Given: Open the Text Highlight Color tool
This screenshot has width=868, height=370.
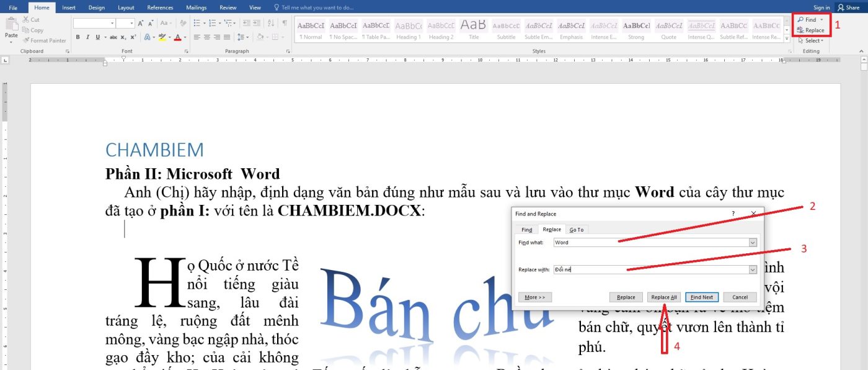Looking at the screenshot, I should tap(162, 37).
